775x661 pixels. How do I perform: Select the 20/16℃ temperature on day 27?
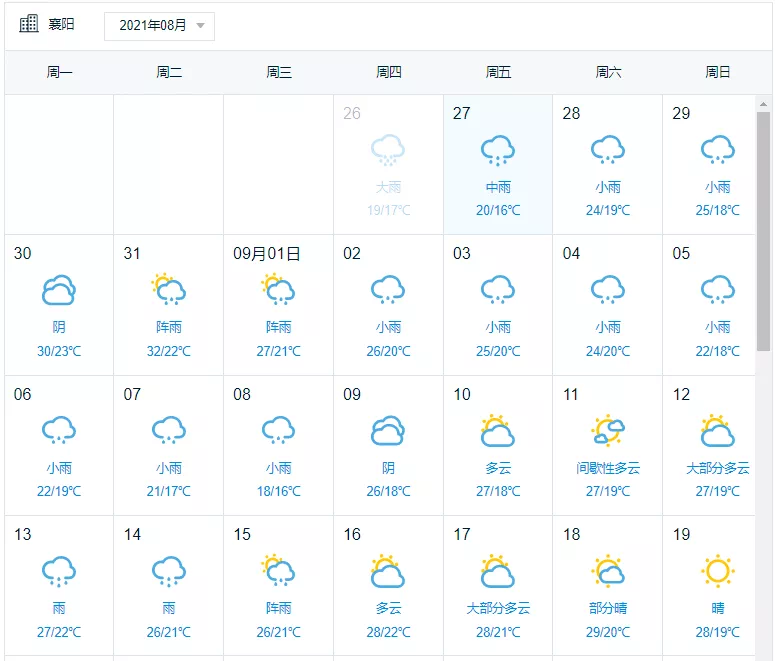click(498, 211)
